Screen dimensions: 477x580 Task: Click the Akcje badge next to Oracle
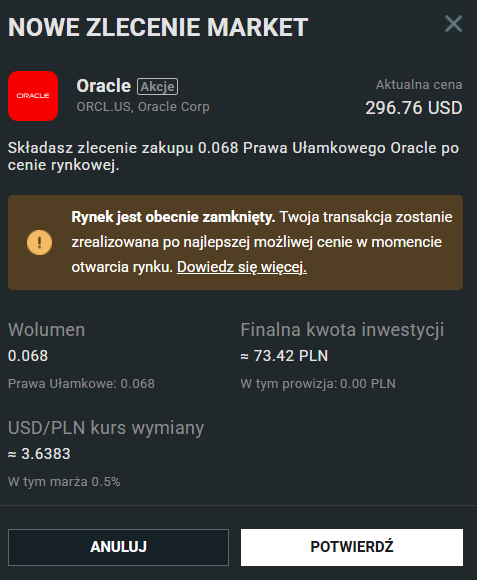click(x=158, y=87)
